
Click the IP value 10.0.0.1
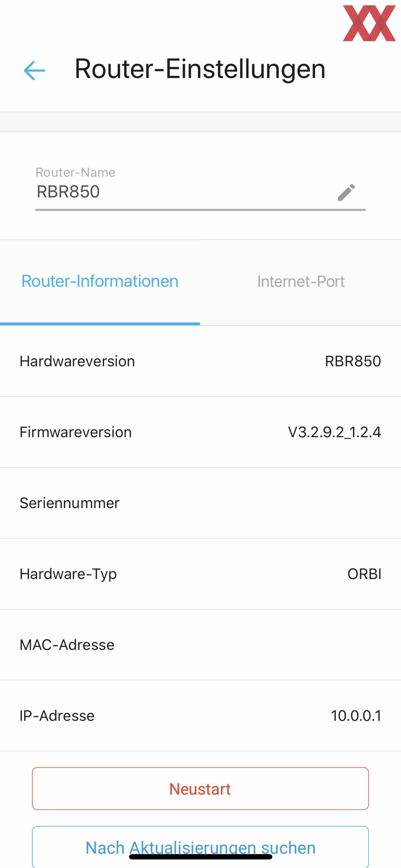356,716
